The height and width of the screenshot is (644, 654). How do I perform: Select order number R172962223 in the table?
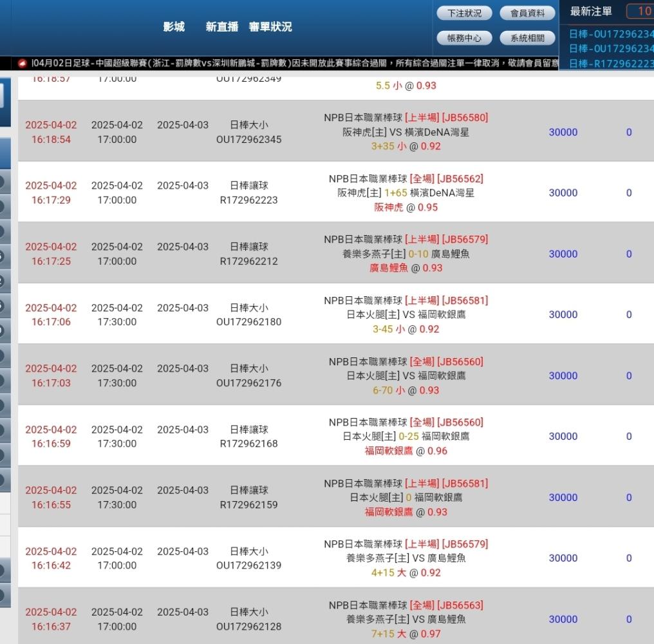click(x=248, y=200)
